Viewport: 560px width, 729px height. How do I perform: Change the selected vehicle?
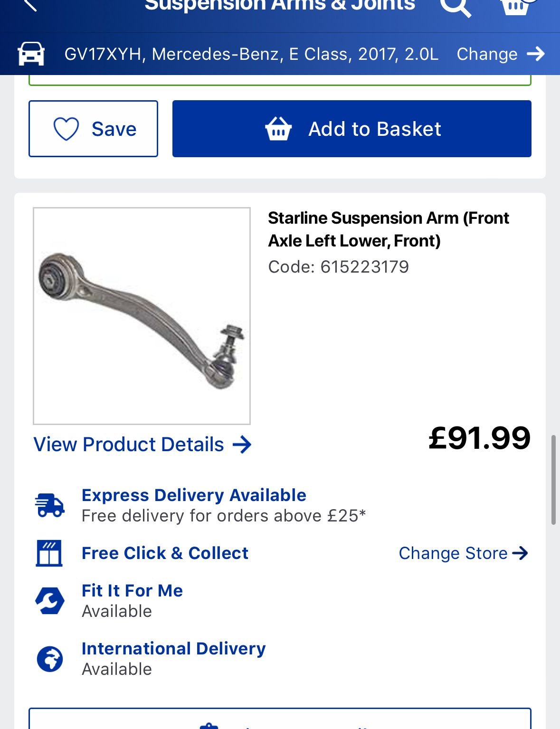pyautogui.click(x=501, y=54)
